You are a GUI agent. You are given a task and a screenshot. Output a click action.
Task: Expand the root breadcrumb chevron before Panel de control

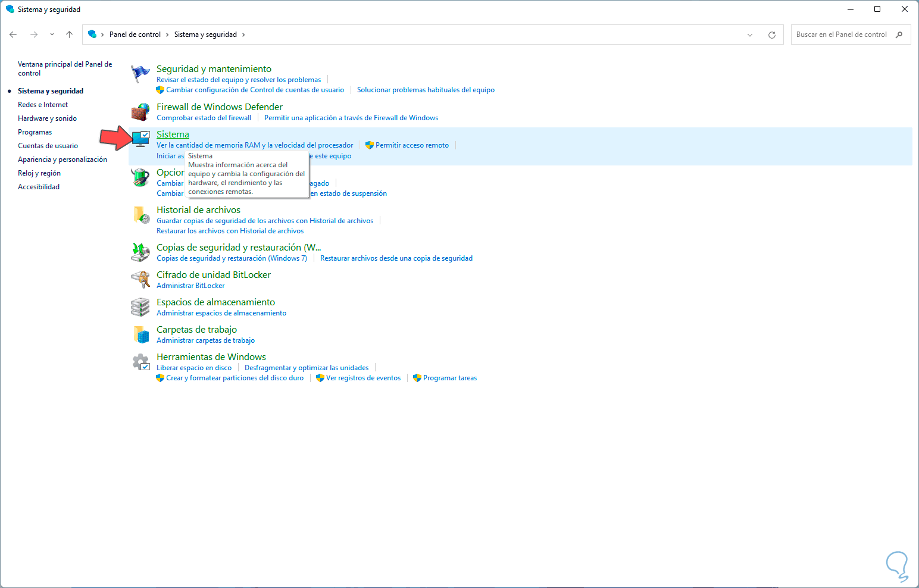pos(102,35)
